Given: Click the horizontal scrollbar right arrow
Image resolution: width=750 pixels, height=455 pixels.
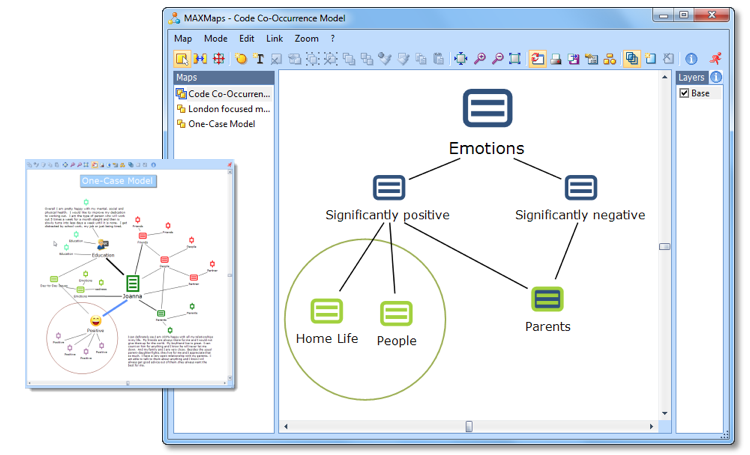Looking at the screenshot, I should tap(651, 426).
